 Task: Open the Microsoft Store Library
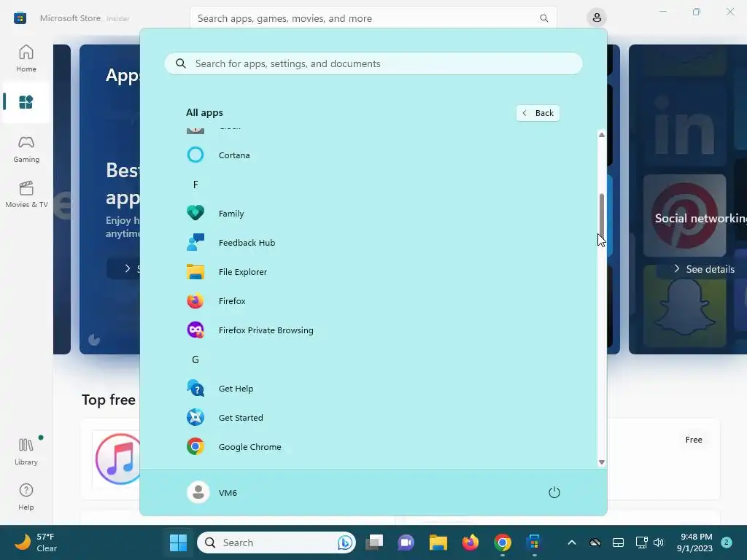pos(26,451)
